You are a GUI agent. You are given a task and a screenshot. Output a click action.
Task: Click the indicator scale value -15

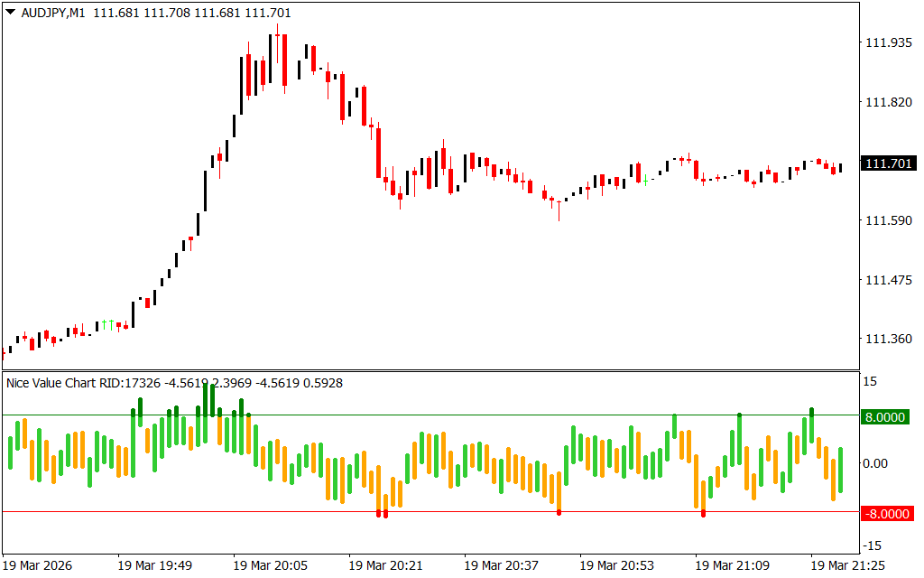[873, 545]
